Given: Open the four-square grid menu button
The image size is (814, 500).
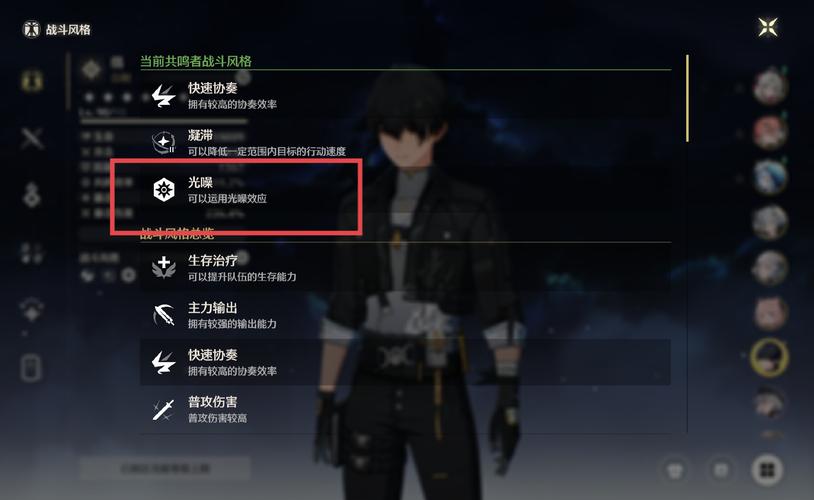Looking at the screenshot, I should coord(767,470).
